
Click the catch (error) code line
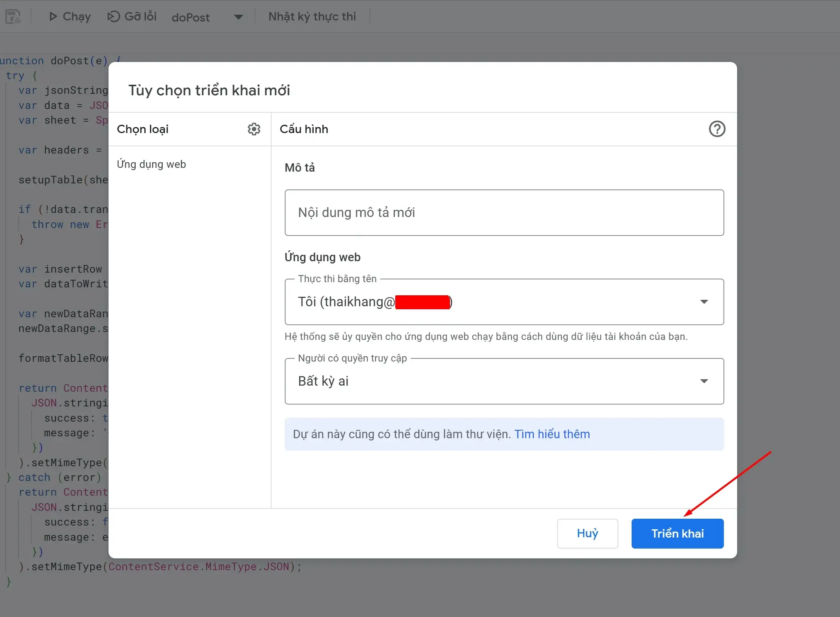[54, 477]
